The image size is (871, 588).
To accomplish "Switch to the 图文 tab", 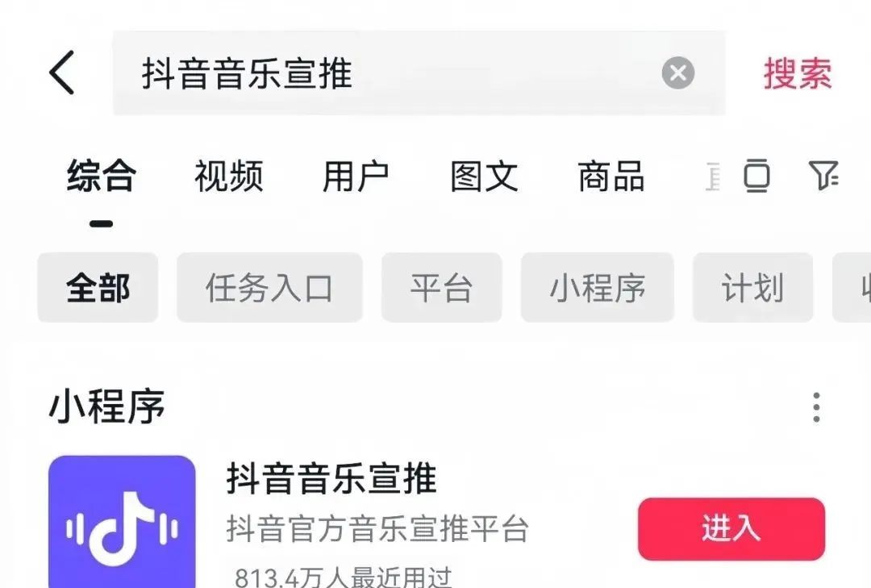I will point(484,176).
